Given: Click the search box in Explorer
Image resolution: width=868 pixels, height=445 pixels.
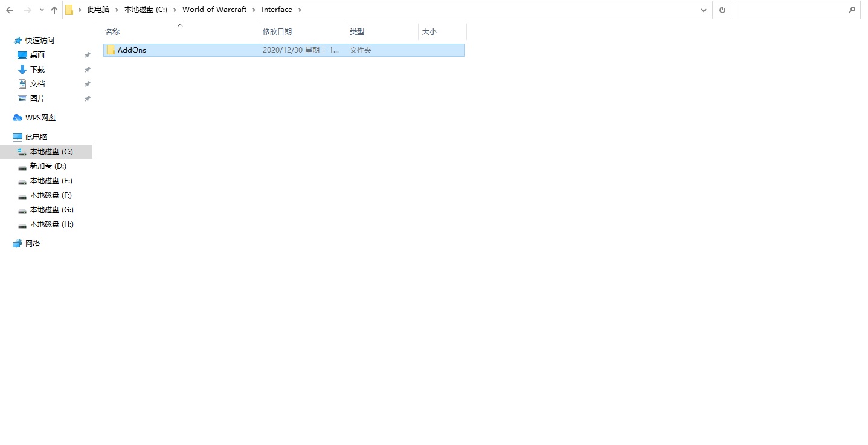Looking at the screenshot, I should (x=791, y=10).
